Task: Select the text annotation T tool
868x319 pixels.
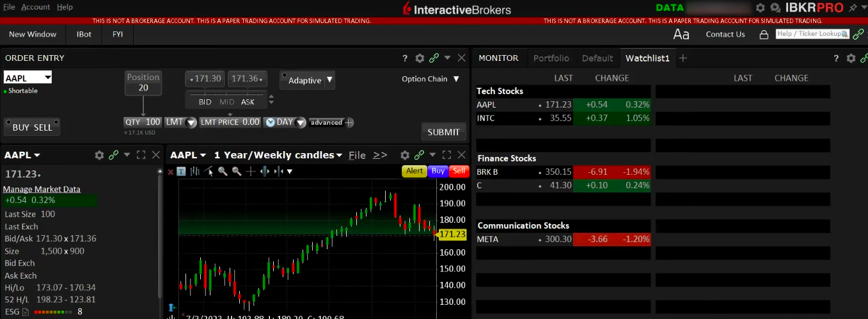Action: (x=181, y=171)
